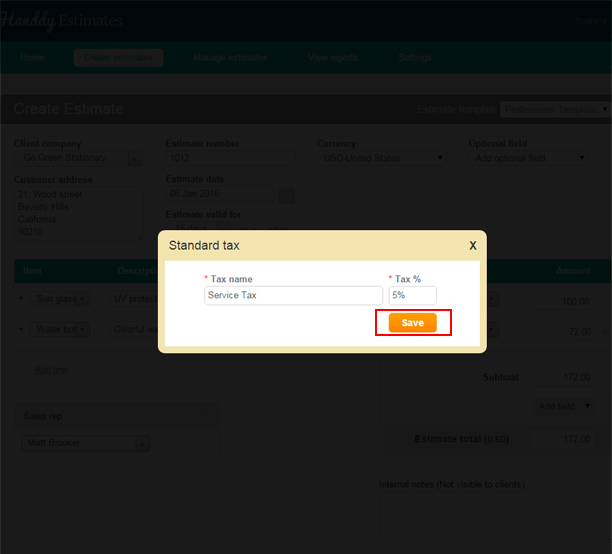Screen dimensions: 612x554
Task: Open the Home tab
Action: pyautogui.click(x=32, y=57)
